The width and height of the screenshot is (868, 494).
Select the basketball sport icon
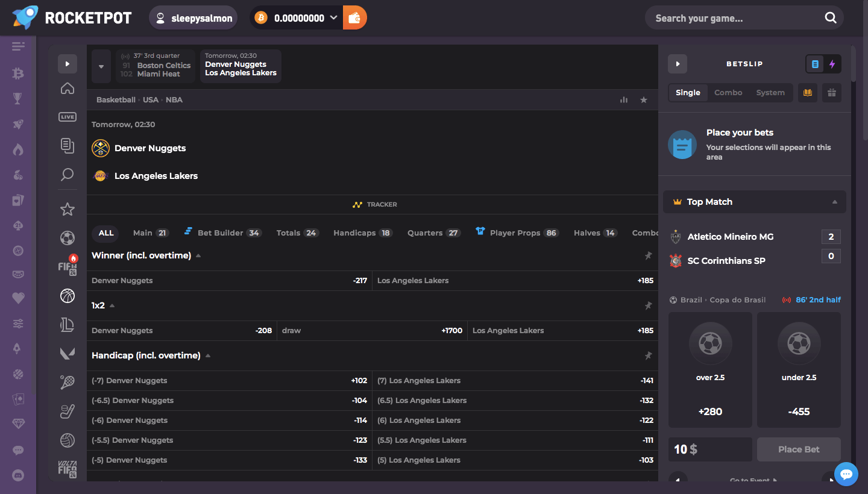coord(68,296)
